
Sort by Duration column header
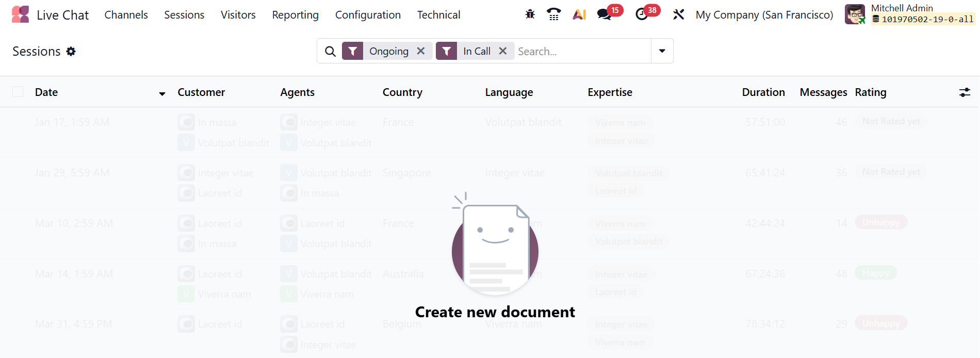[x=763, y=92]
